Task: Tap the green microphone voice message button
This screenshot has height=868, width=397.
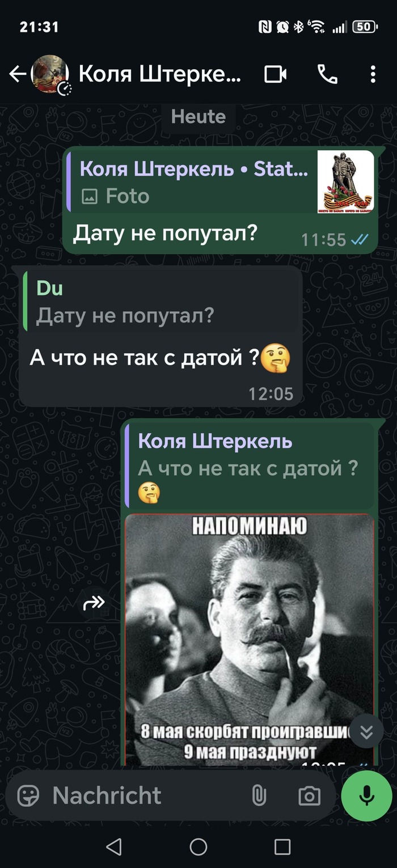Action: (x=366, y=795)
